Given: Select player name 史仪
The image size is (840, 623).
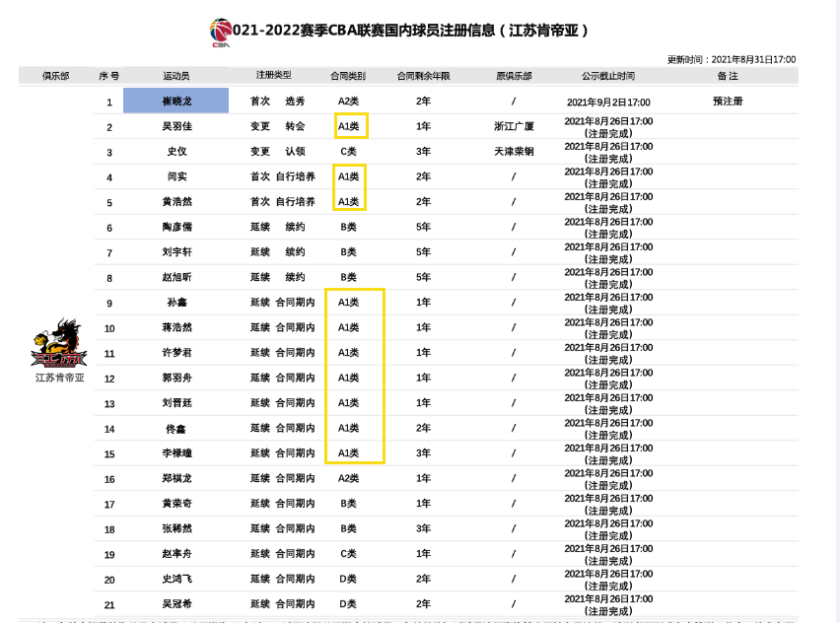Looking at the screenshot, I should 176,152.
